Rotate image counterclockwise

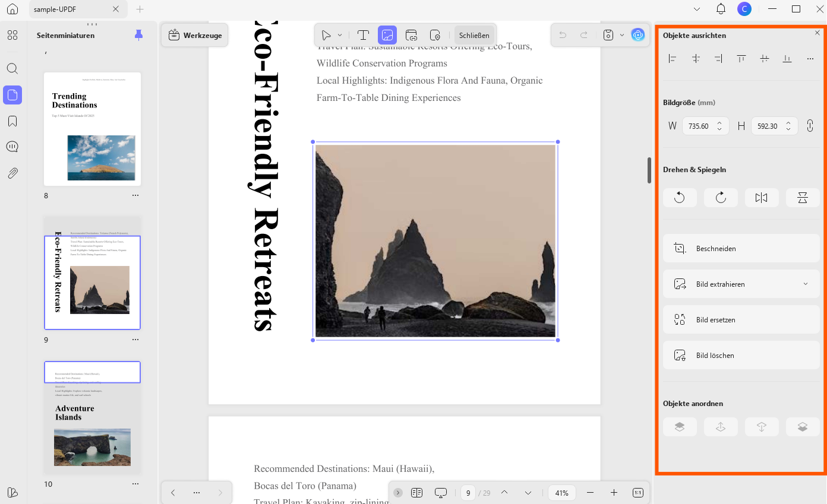(x=680, y=198)
